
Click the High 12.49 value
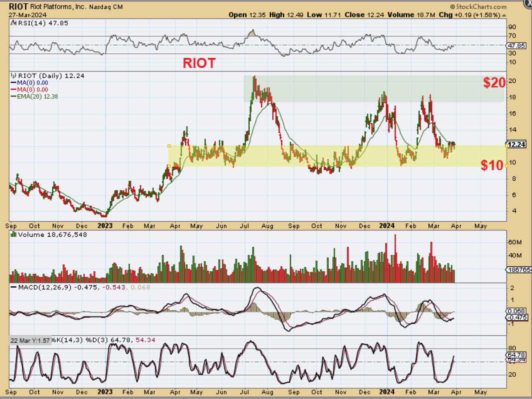click(287, 15)
